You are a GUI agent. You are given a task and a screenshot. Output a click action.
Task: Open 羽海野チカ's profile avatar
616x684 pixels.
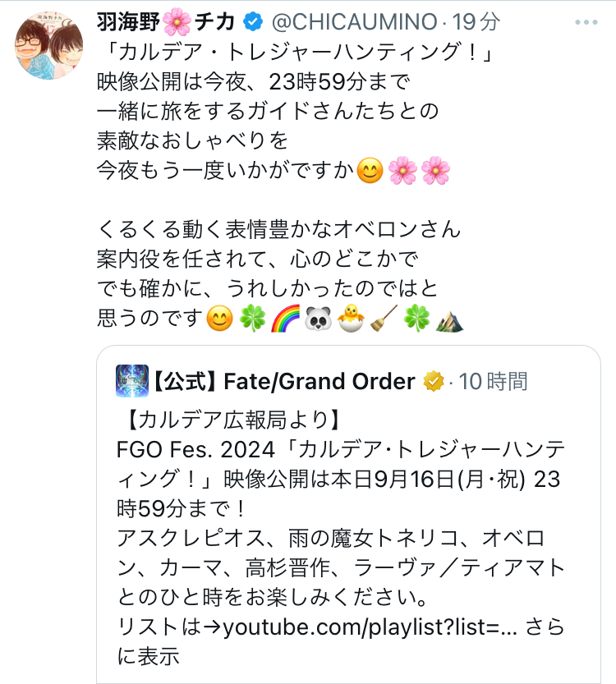[48, 47]
